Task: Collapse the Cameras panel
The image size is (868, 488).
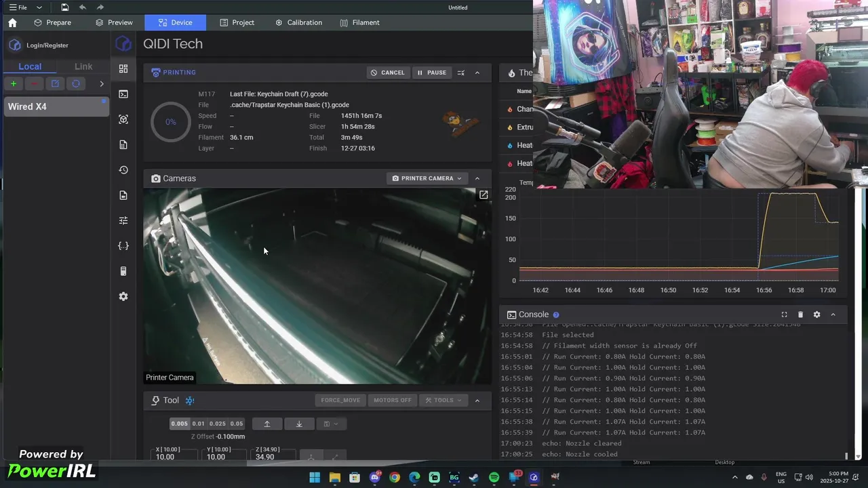Action: click(x=477, y=178)
